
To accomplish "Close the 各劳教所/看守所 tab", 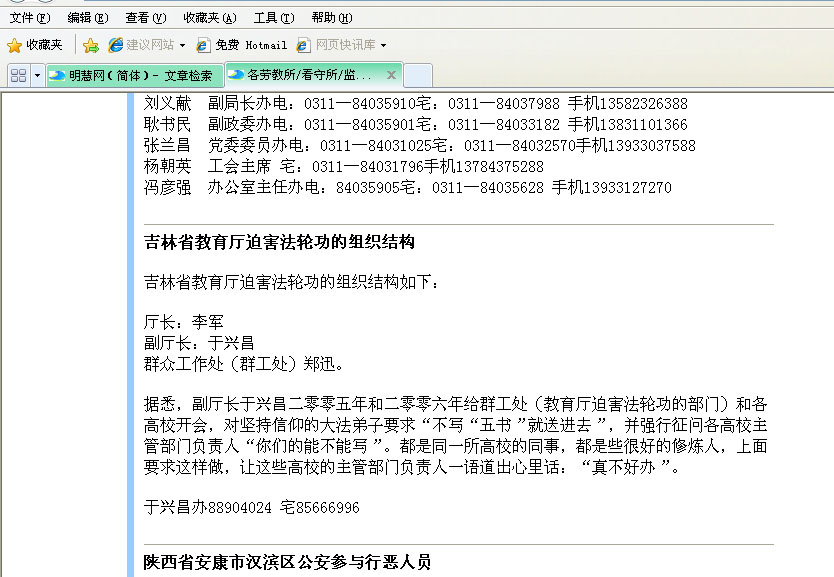I will point(391,75).
